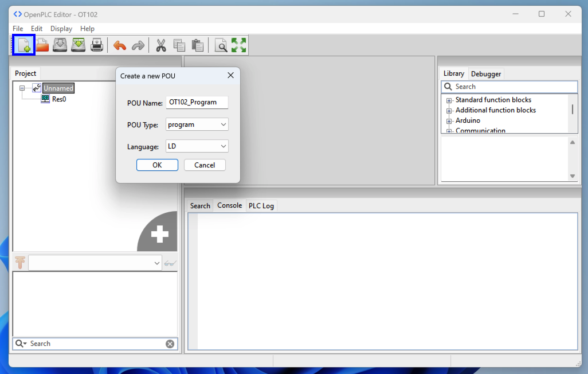The image size is (588, 374).
Task: Open the Help menu
Action: 87,29
